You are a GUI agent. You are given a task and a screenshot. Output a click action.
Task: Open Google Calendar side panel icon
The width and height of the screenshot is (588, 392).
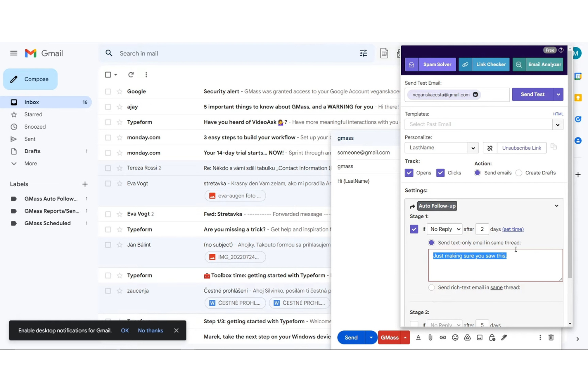(578, 76)
